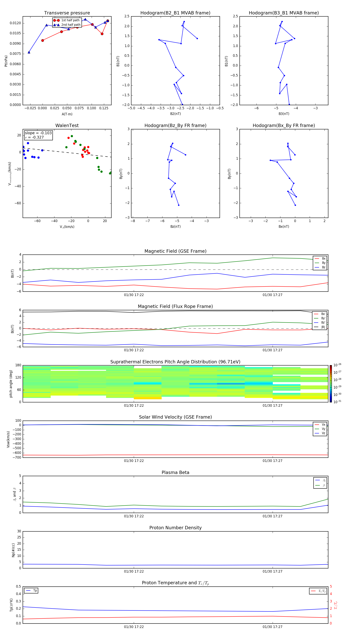Screen dimensions: 351x644
Task: Click 'V_remaining(km/s)' y-axis label
Action: point(10,173)
